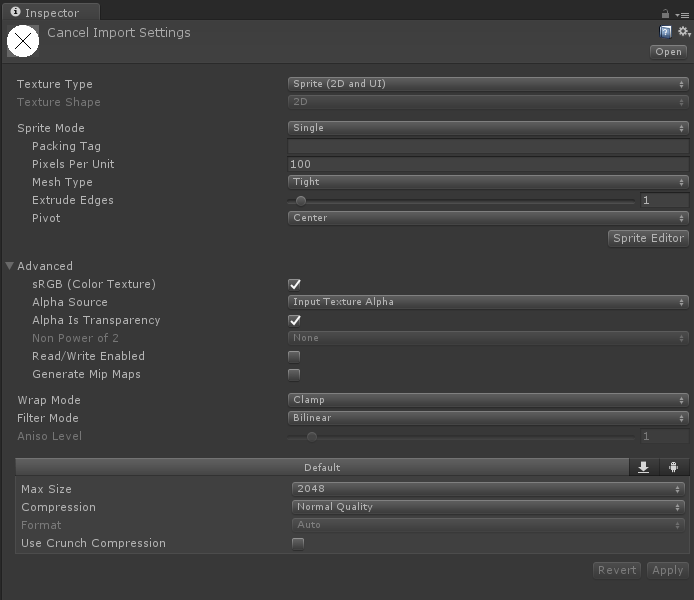Click the inspector lock icon
The height and width of the screenshot is (600, 694).
click(x=665, y=14)
